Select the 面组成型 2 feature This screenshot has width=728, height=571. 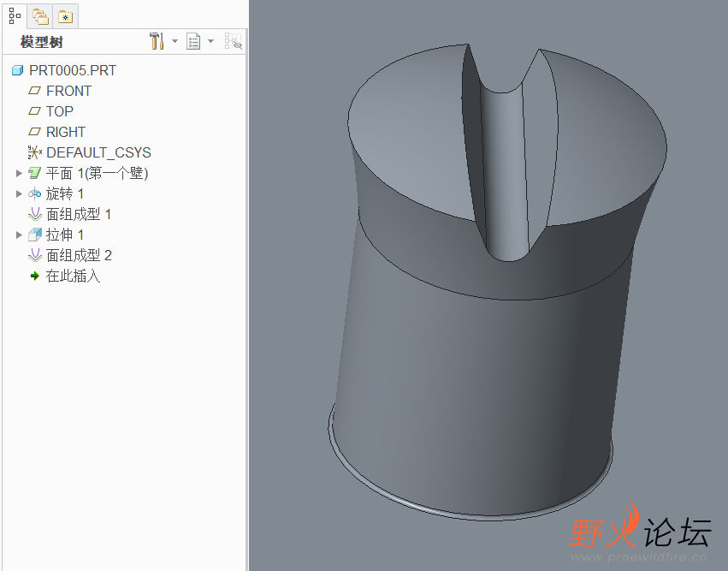click(79, 255)
